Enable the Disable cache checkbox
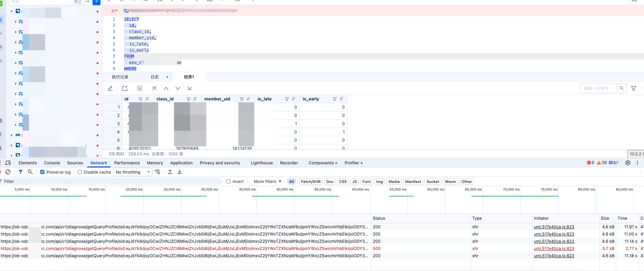This screenshot has width=644, height=271. (80, 172)
